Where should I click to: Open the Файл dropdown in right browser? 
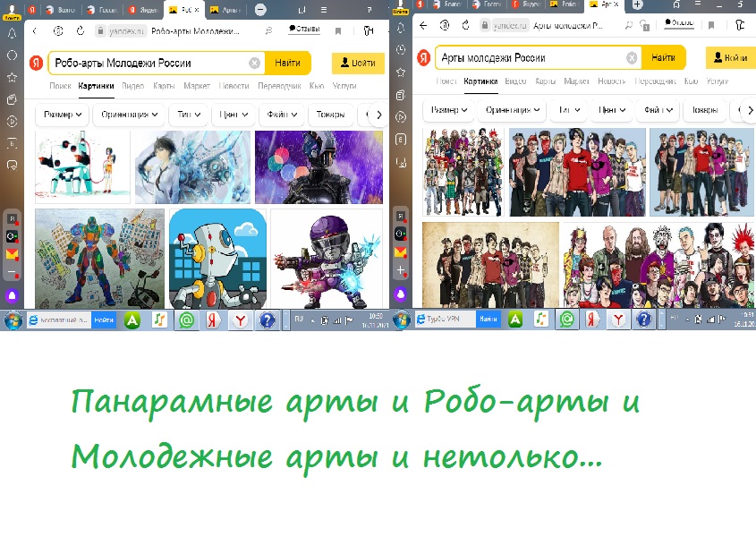click(x=658, y=110)
